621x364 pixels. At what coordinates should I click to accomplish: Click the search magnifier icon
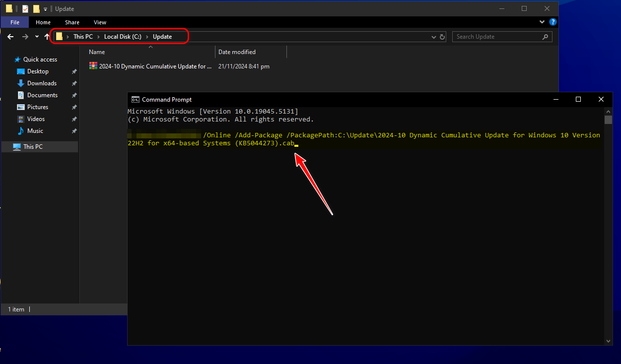(545, 37)
